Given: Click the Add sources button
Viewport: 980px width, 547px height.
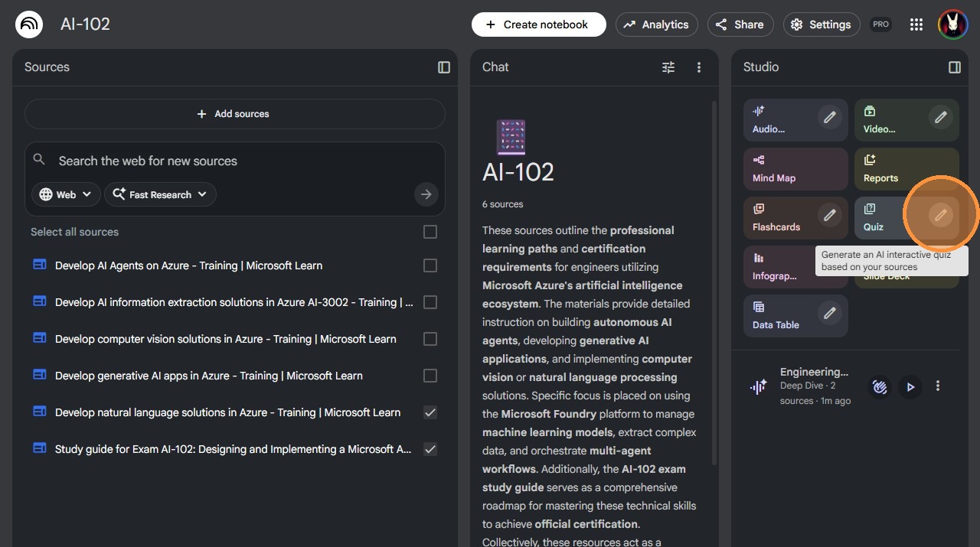Looking at the screenshot, I should pyautogui.click(x=235, y=114).
